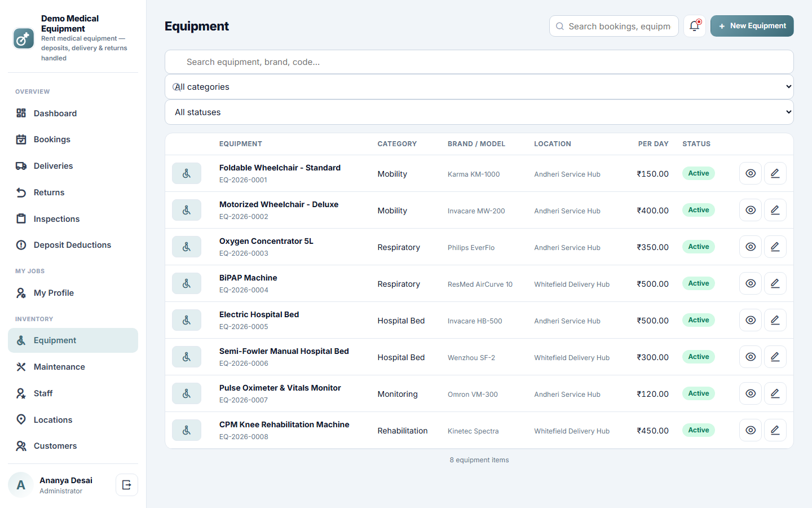Screen dimensions: 812x508
Task: View Pulse Oximeter & Vitals Monitor (eye)
Action: pyautogui.click(x=751, y=393)
